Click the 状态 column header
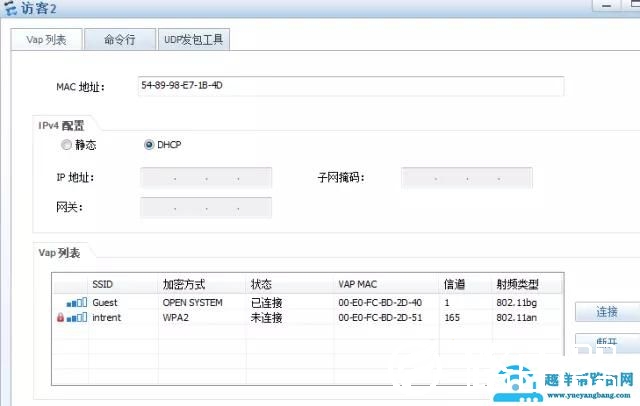The height and width of the screenshot is (406, 640). click(x=290, y=284)
